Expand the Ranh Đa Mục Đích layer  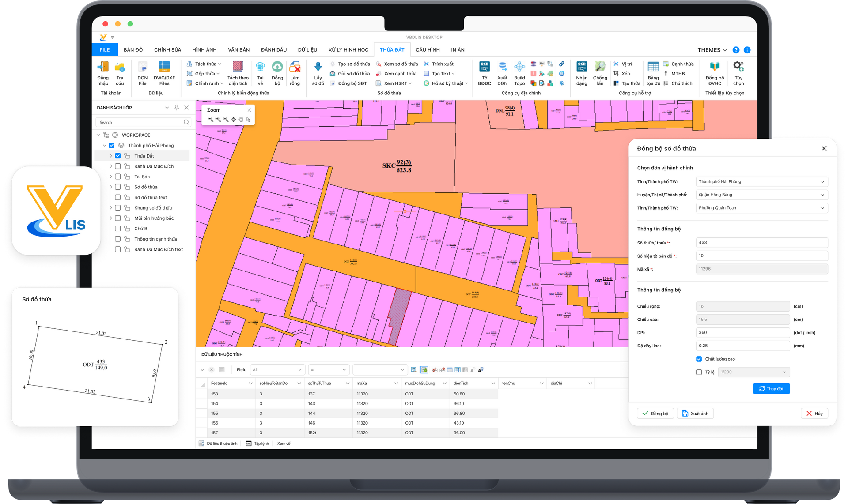click(111, 166)
